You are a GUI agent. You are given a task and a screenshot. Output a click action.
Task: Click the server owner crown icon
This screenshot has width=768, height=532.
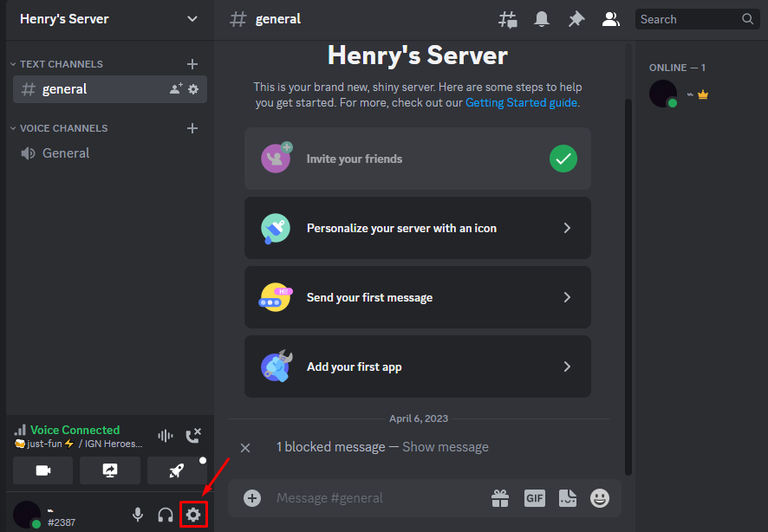[x=703, y=94]
